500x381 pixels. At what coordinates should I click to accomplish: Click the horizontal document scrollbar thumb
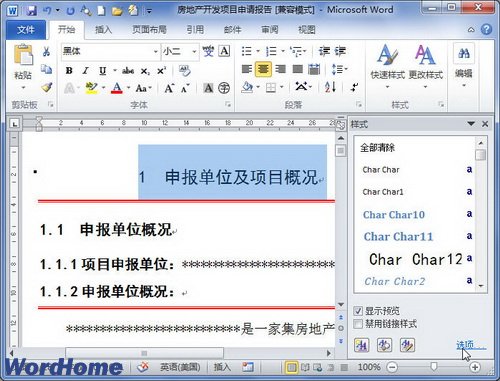(x=144, y=353)
